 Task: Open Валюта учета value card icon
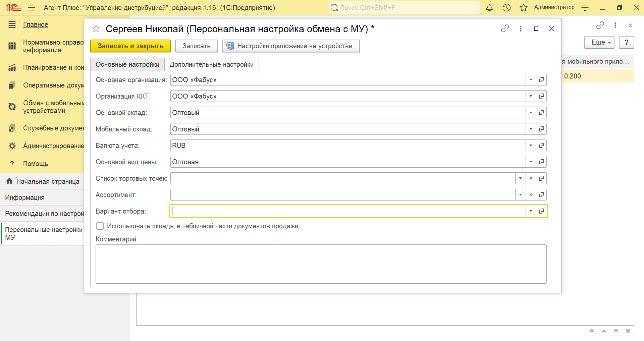[x=541, y=146]
